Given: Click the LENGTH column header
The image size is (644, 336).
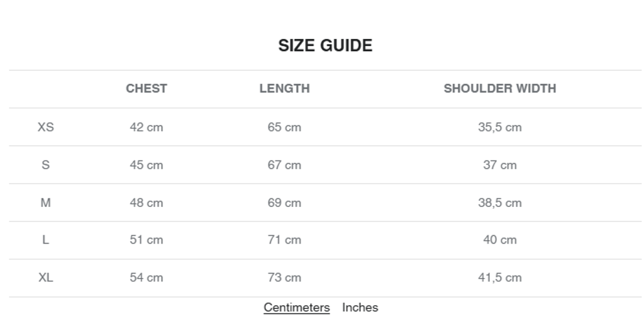Looking at the screenshot, I should click(284, 89).
